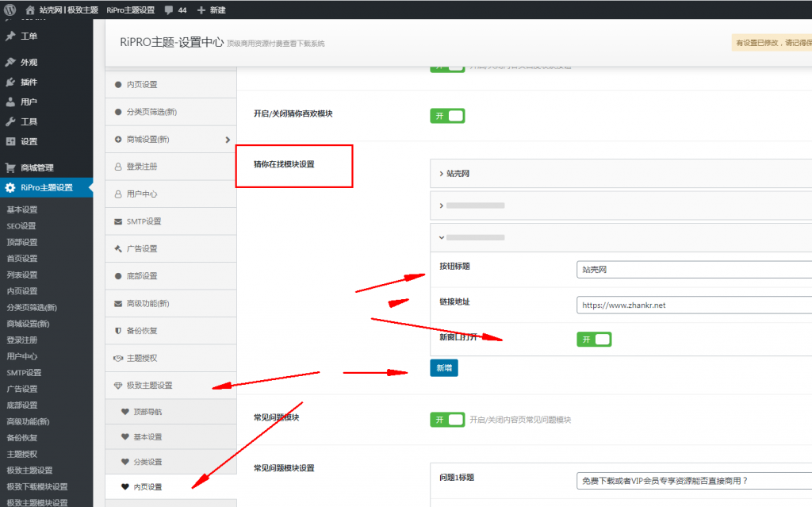Open 首页设置 in the WordPress sidebar

click(x=22, y=258)
